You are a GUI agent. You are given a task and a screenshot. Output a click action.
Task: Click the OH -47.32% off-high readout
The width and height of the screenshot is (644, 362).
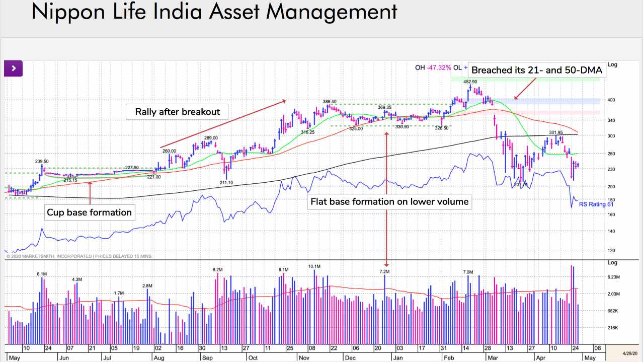tap(433, 67)
